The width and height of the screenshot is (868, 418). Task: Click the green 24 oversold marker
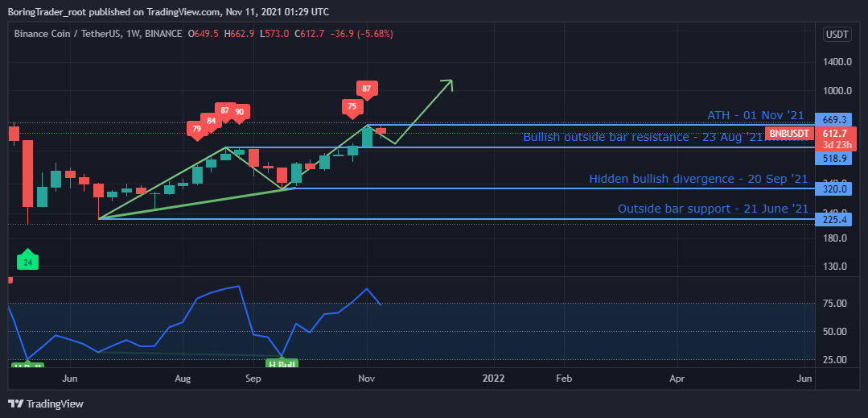coord(27,262)
